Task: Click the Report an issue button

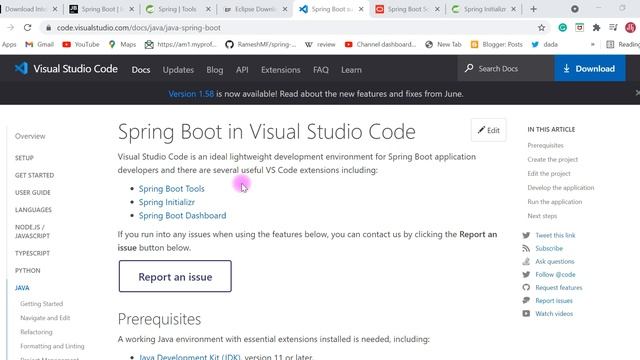Action: 175,276
